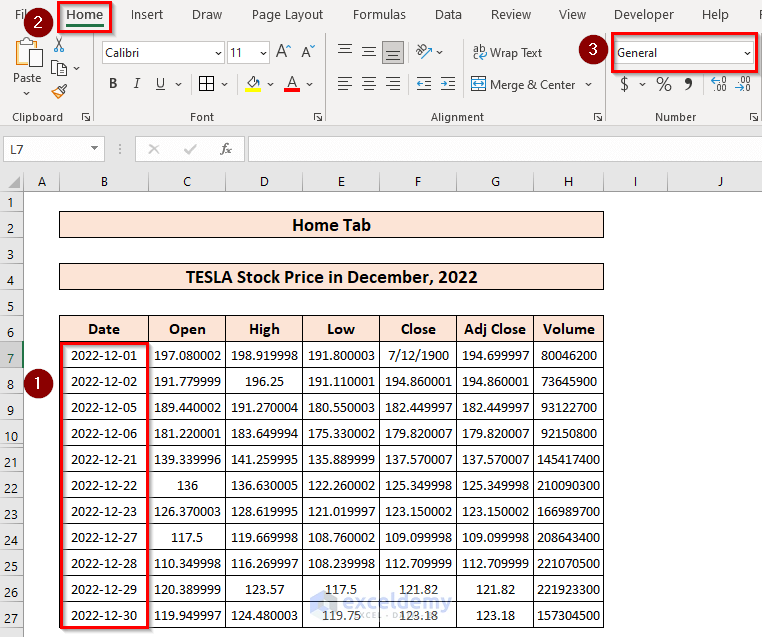This screenshot has height=637, width=762.
Task: Toggle Bold formatting
Action: [x=113, y=84]
